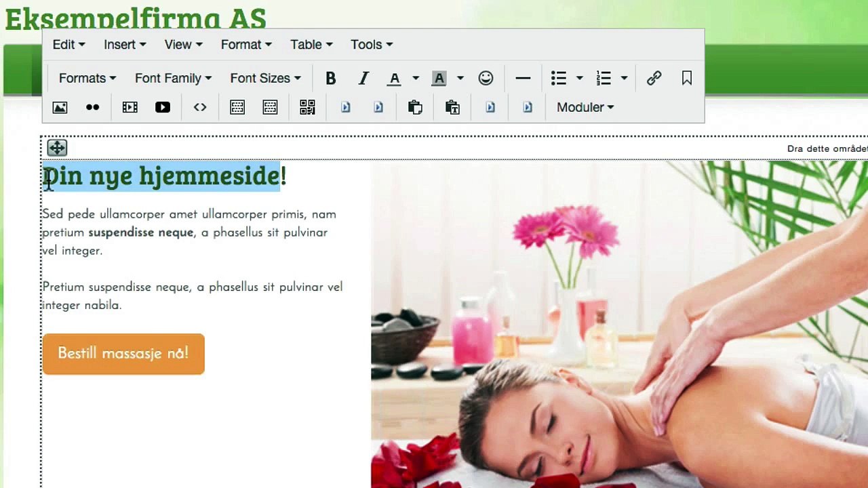Image resolution: width=868 pixels, height=488 pixels.
Task: Expand the bullet list style arrow
Action: (580, 78)
